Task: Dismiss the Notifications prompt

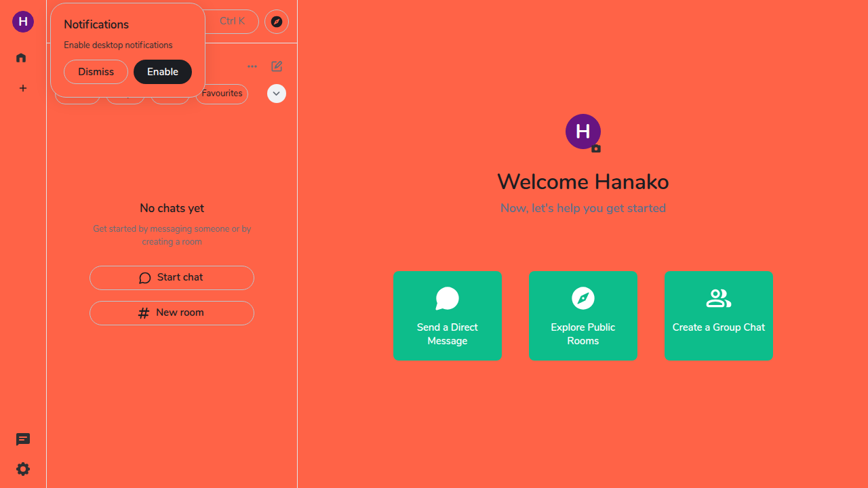Action: coord(96,72)
